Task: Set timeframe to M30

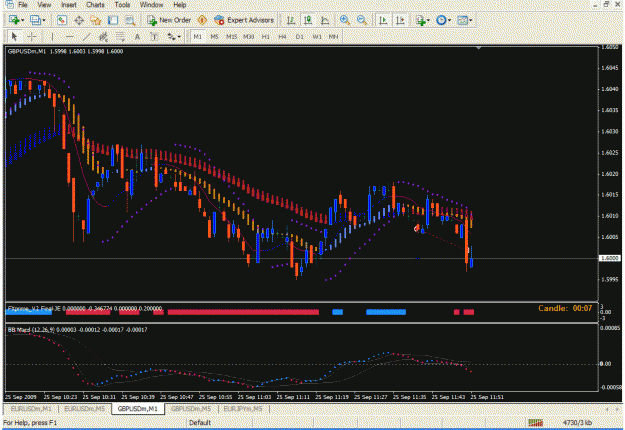Action: pyautogui.click(x=248, y=37)
